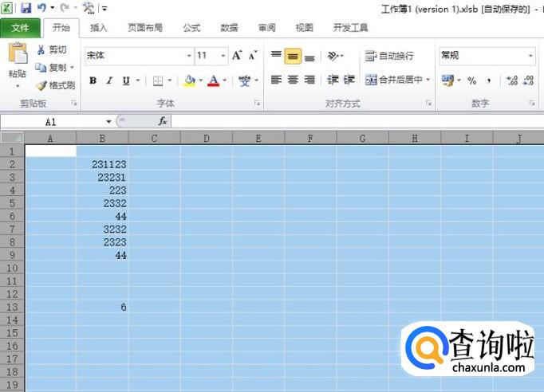Click 合并后居中 merge and center

coord(394,80)
